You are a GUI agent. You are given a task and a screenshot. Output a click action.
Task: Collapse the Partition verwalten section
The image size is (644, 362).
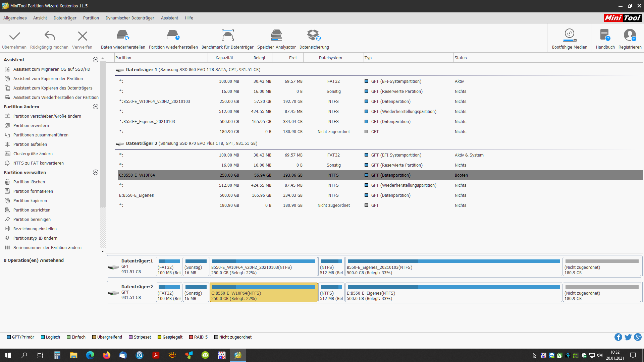pyautogui.click(x=96, y=172)
